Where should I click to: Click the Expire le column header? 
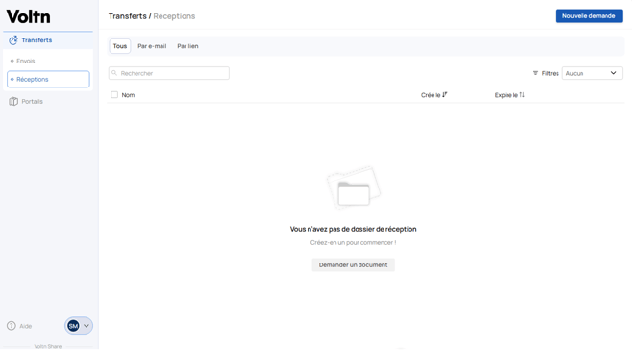[506, 95]
